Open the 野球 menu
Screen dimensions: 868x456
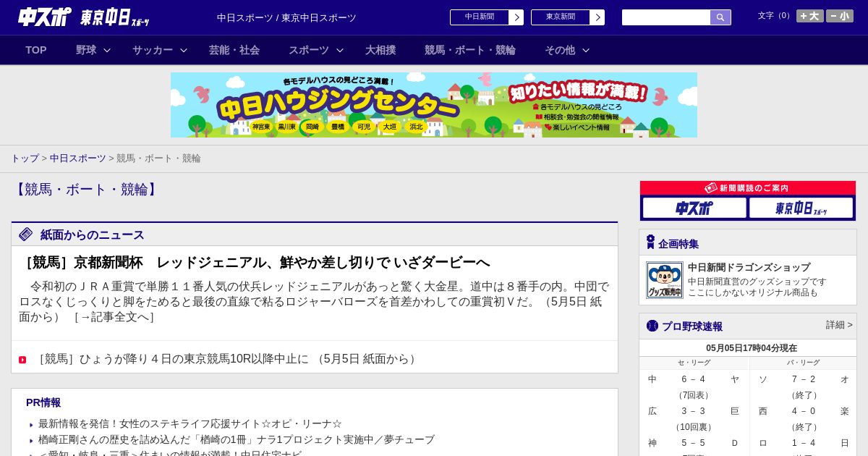(86, 50)
